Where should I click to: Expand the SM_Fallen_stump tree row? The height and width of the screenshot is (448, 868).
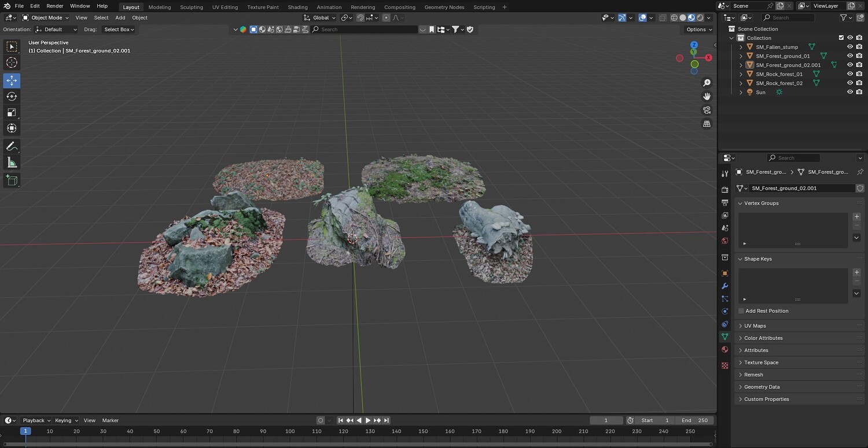coord(741,47)
